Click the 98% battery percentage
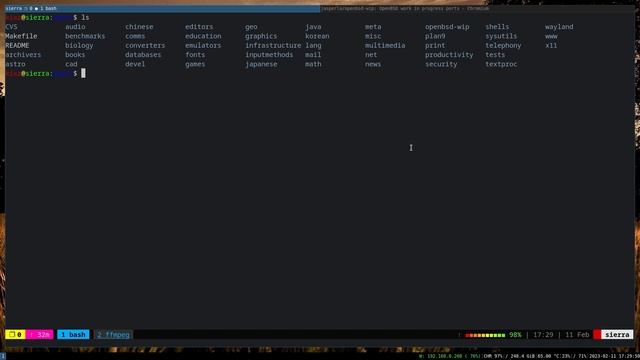Screen dimensions: 640x360 515,335
